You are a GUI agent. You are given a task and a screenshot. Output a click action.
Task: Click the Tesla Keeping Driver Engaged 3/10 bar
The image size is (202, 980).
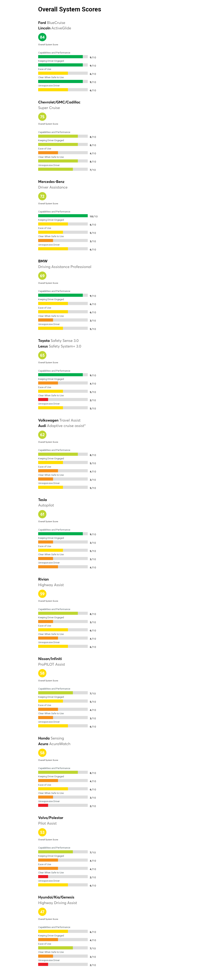[63, 542]
